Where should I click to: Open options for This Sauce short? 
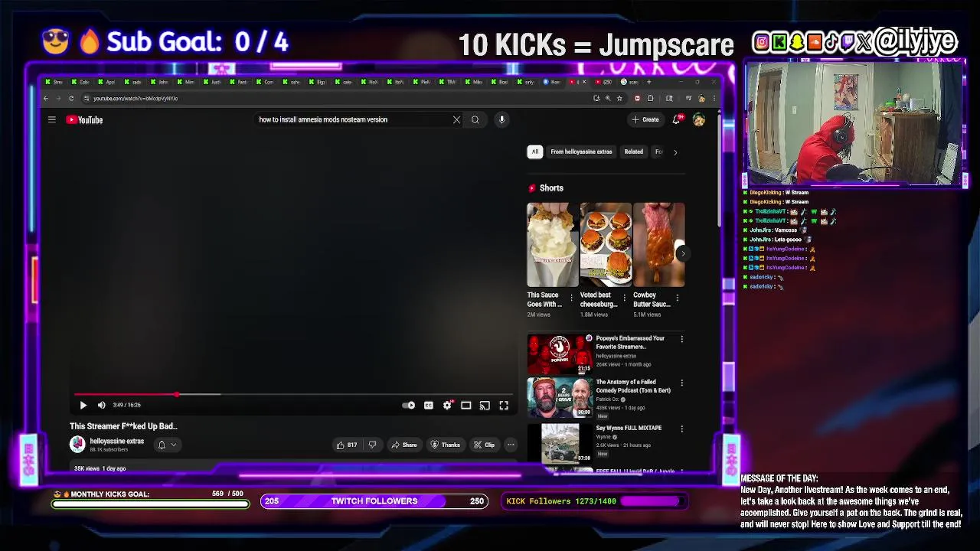[x=571, y=298]
